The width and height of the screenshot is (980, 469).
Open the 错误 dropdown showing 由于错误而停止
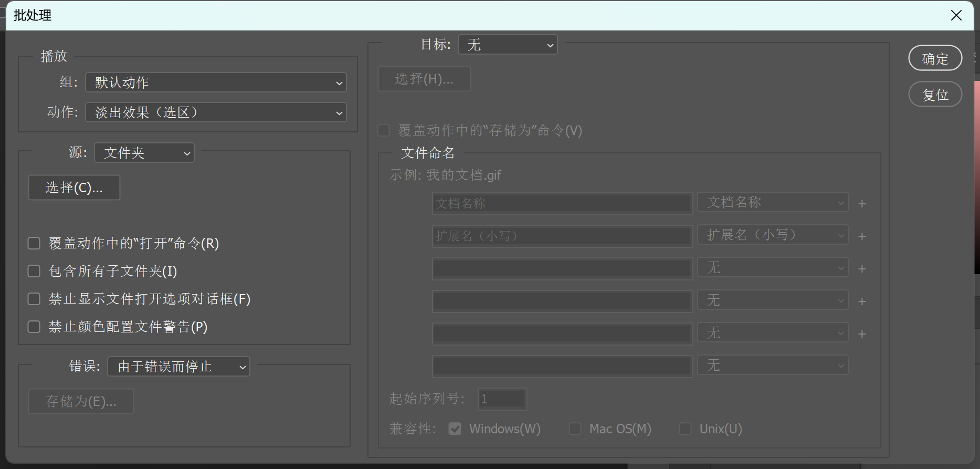pyautogui.click(x=178, y=367)
